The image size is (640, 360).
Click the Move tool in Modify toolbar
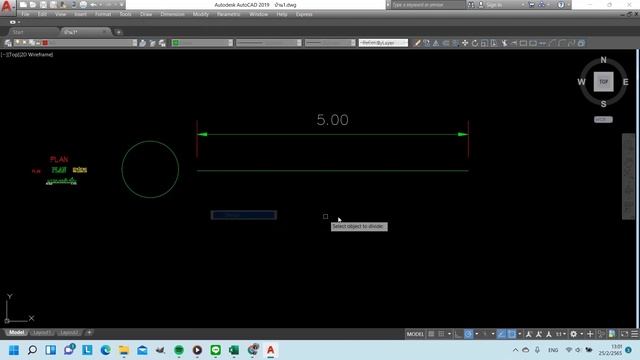(x=465, y=43)
